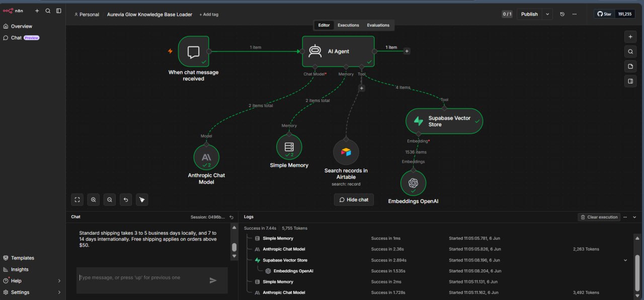Viewport: 644px width, 300px height.
Task: Select the Anthropic Chat Model node
Action: (x=206, y=157)
